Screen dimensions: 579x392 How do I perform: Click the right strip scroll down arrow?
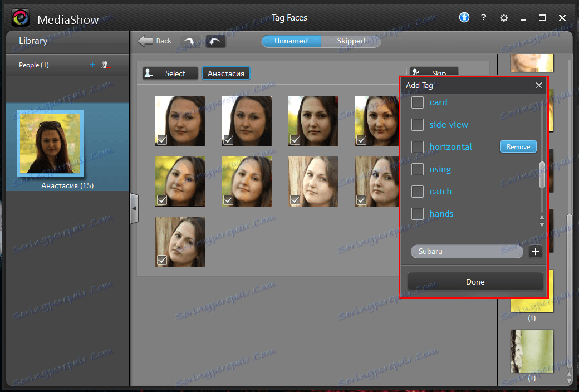pyautogui.click(x=570, y=381)
